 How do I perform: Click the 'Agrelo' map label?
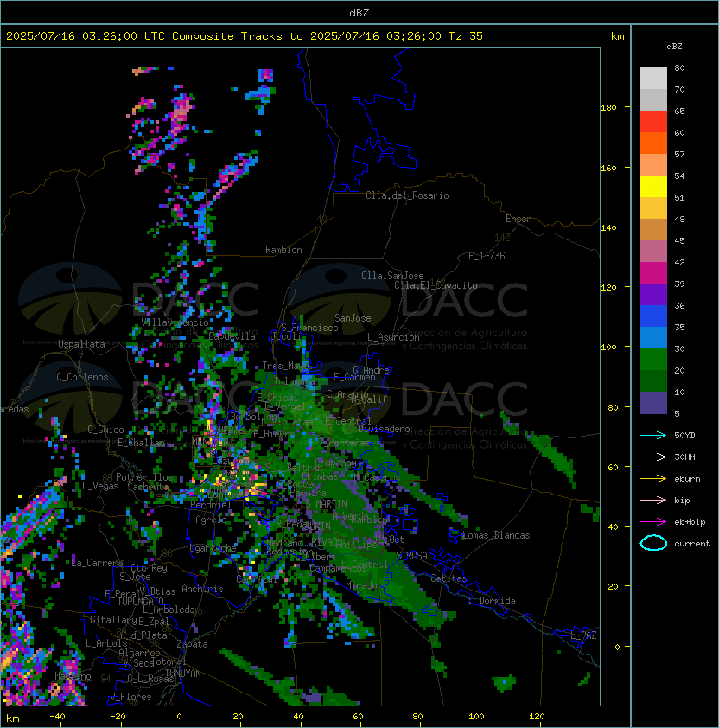[211, 520]
